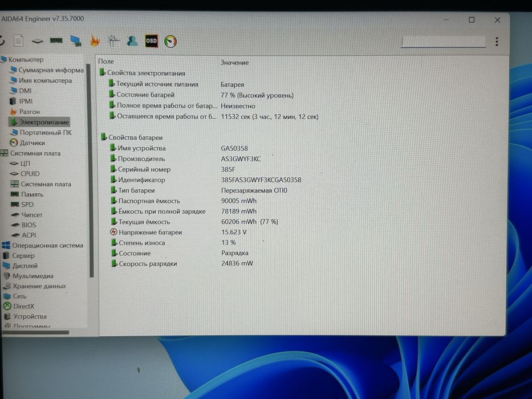Select Имя устройства row

point(179,148)
